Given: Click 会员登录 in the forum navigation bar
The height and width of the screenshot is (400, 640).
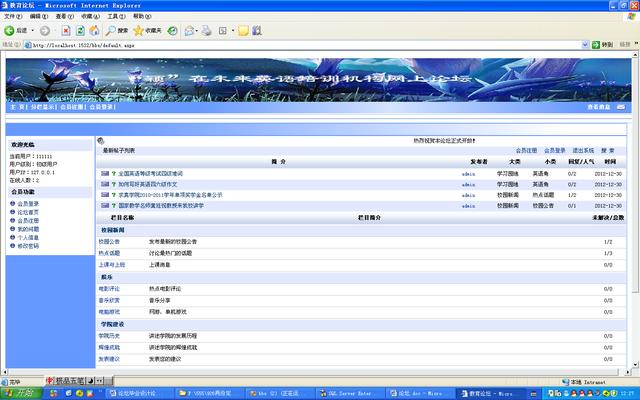Looking at the screenshot, I should 101,107.
